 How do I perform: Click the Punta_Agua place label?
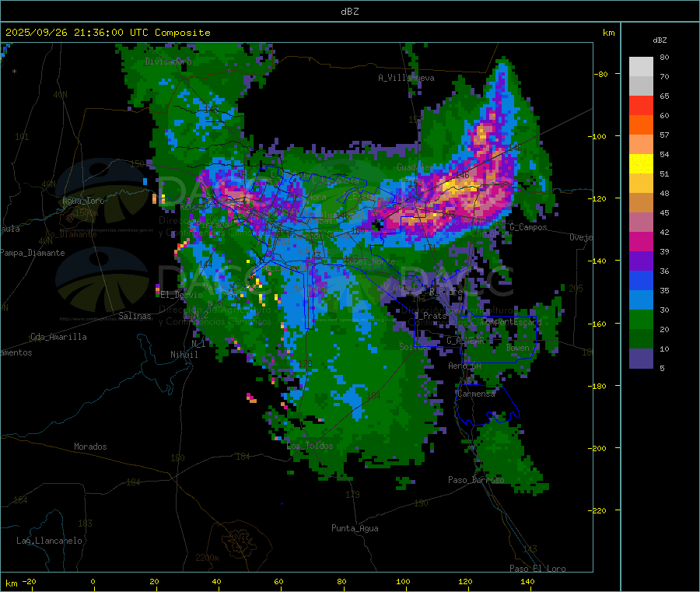click(355, 528)
